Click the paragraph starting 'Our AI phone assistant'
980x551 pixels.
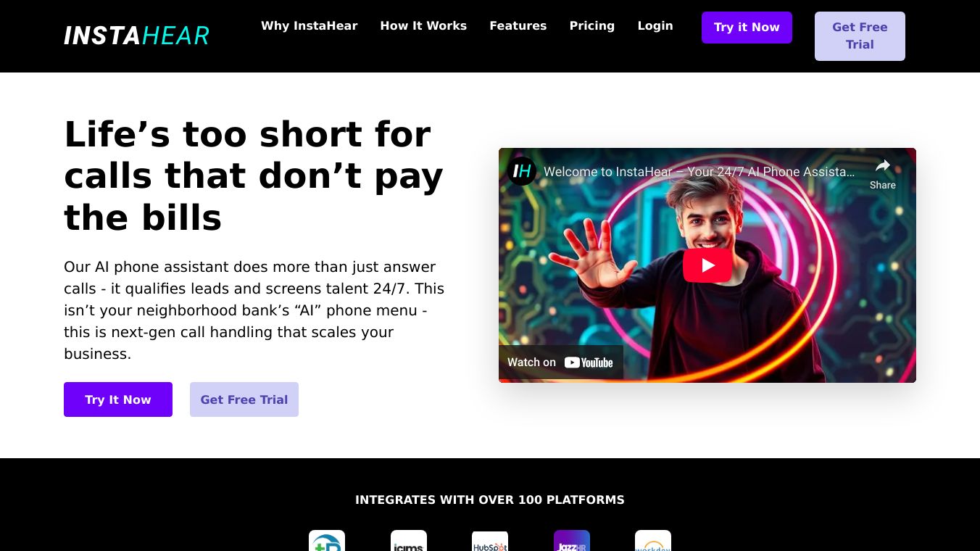click(x=254, y=310)
